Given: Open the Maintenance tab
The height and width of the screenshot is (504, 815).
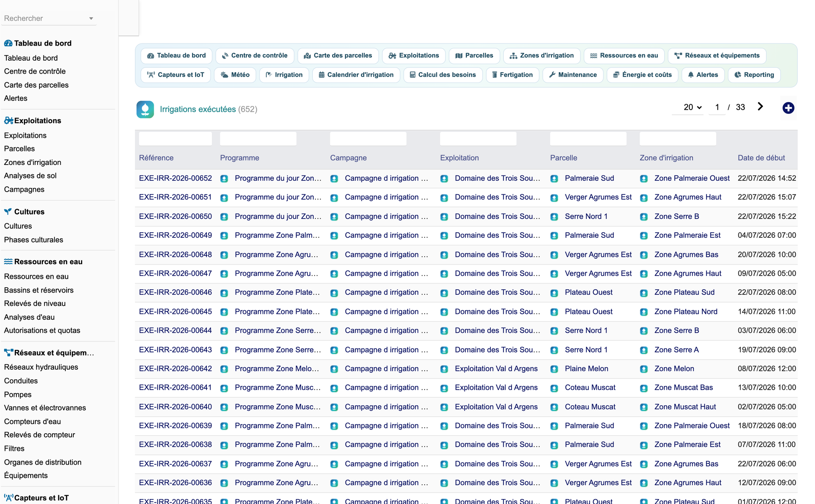Looking at the screenshot, I should [x=573, y=75].
